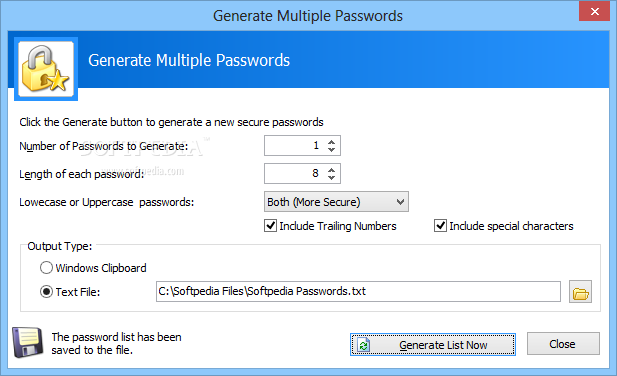This screenshot has width=617, height=376.
Task: Open the Both (More Secure) dropdown
Action: point(336,202)
